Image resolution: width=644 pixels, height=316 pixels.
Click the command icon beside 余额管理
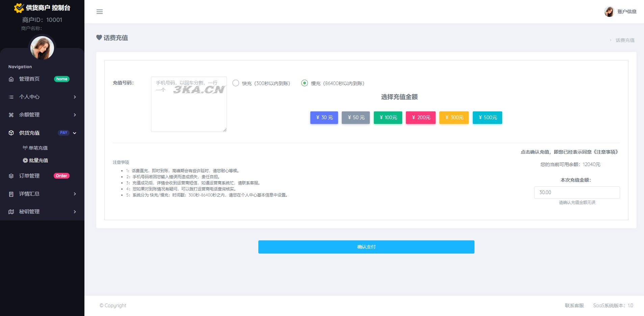point(11,115)
